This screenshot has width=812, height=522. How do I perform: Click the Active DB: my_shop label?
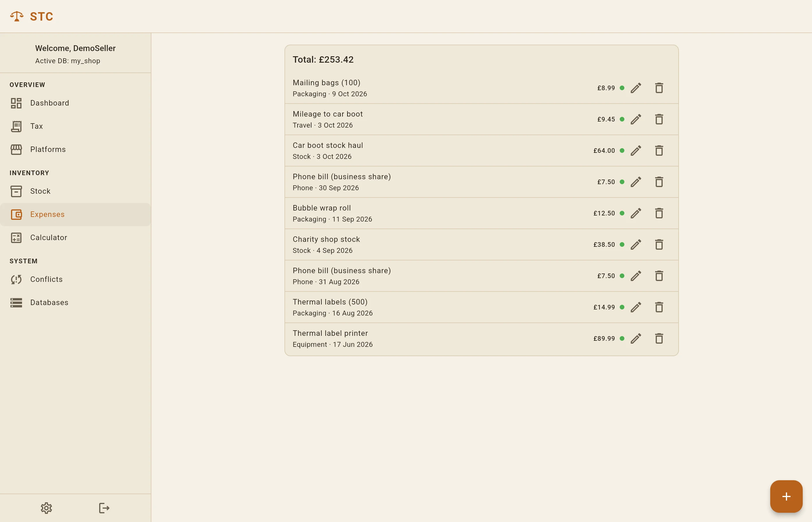[x=68, y=61]
